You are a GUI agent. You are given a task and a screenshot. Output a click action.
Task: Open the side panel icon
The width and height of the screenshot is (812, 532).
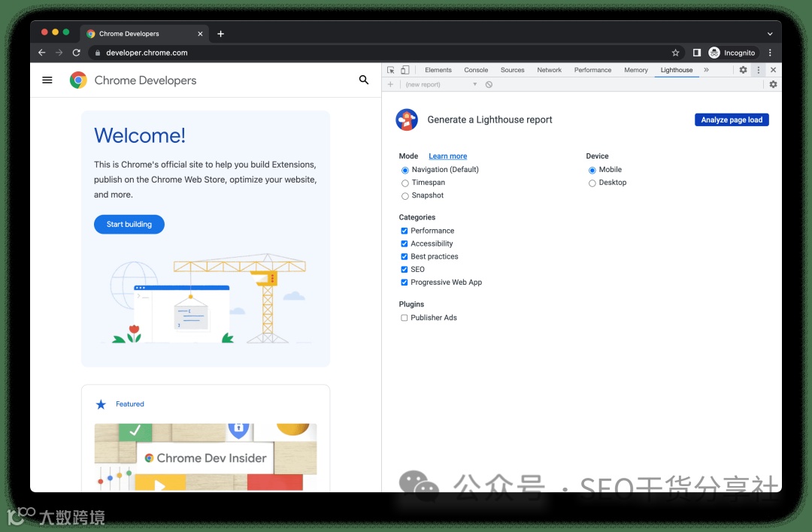point(697,53)
